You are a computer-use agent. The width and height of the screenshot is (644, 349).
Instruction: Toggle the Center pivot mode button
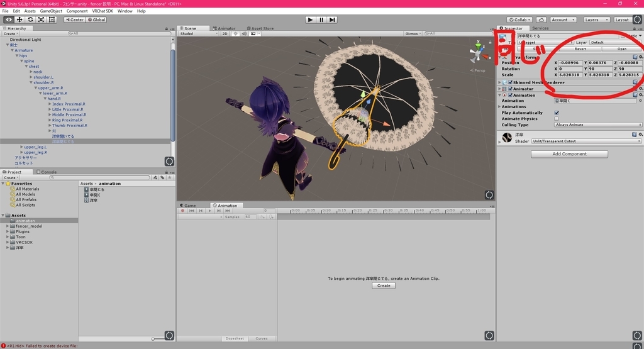[74, 19]
